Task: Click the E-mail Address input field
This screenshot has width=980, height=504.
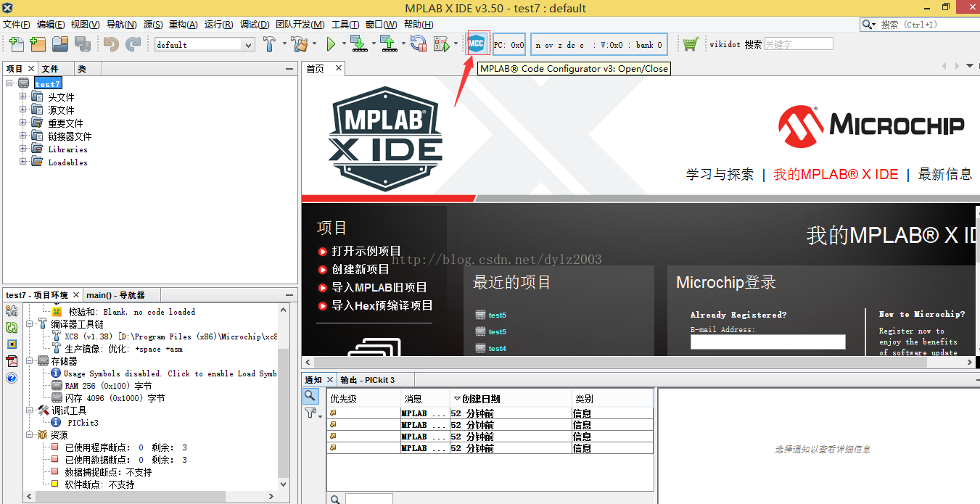Action: pos(768,342)
